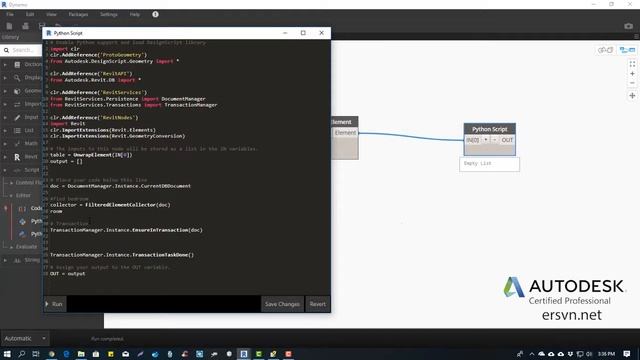Click the List category icon
Viewport: 640px width, 360px height.
pos(17,131)
